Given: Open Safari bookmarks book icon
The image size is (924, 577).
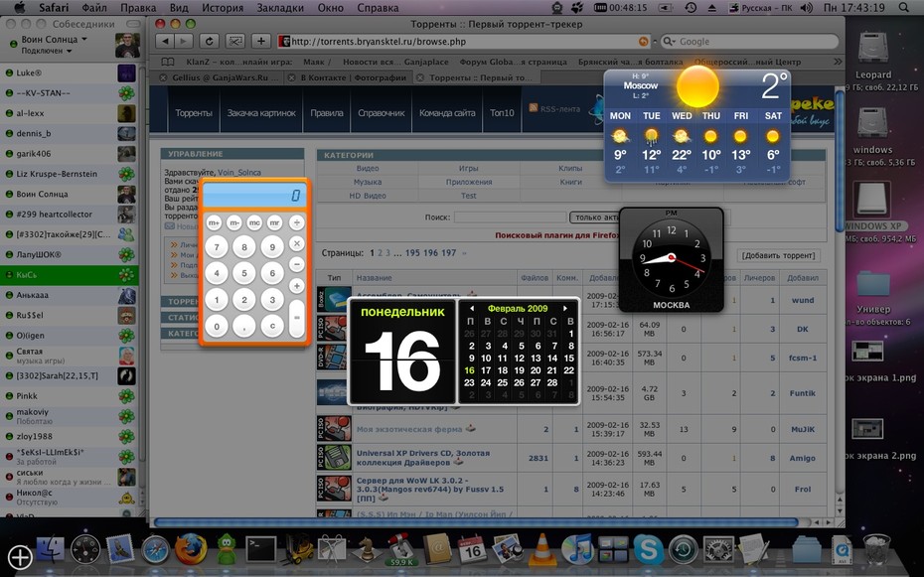Looking at the screenshot, I should click(x=168, y=62).
